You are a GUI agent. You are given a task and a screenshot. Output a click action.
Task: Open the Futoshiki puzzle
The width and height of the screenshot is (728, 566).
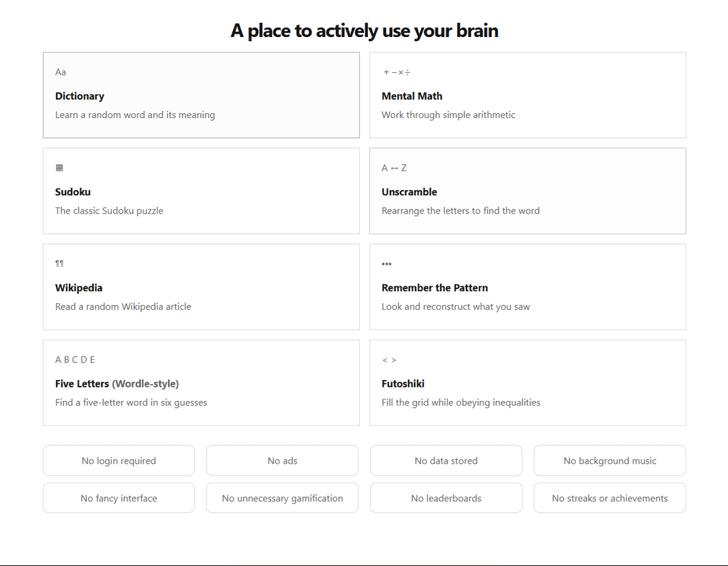pos(528,383)
